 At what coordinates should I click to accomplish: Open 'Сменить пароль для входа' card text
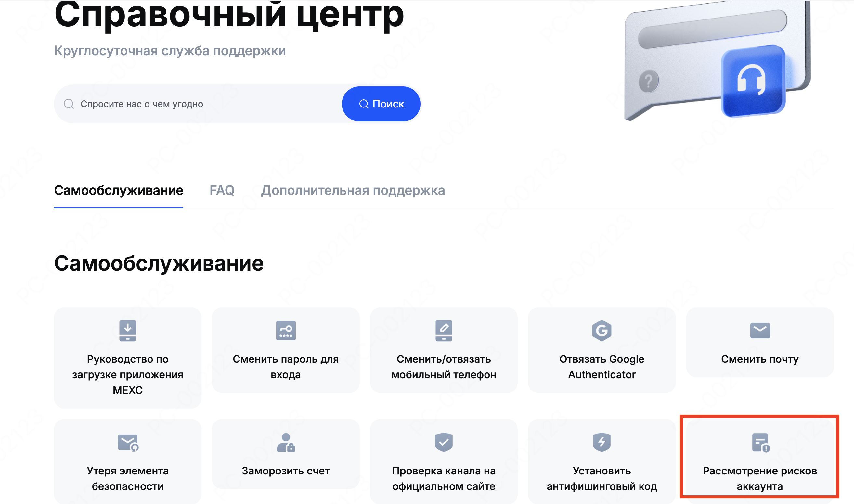[x=286, y=367]
